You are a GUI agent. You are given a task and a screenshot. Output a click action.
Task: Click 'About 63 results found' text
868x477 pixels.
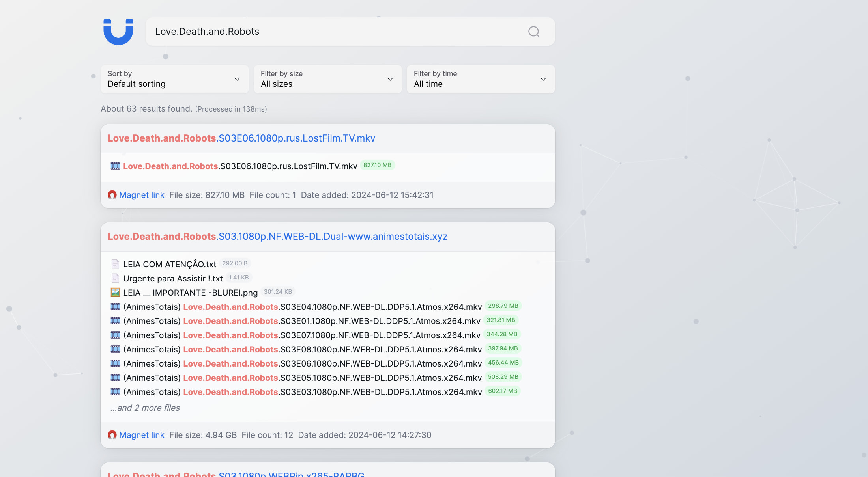pos(146,109)
